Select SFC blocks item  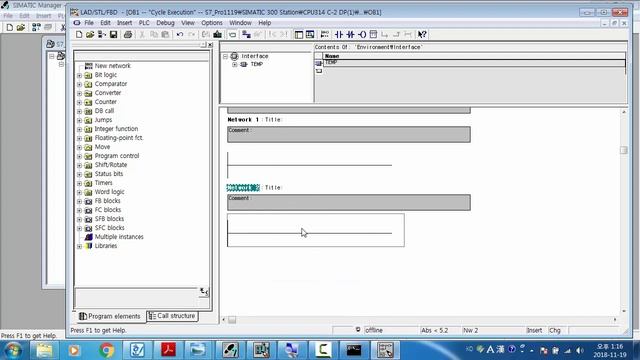pos(109,228)
